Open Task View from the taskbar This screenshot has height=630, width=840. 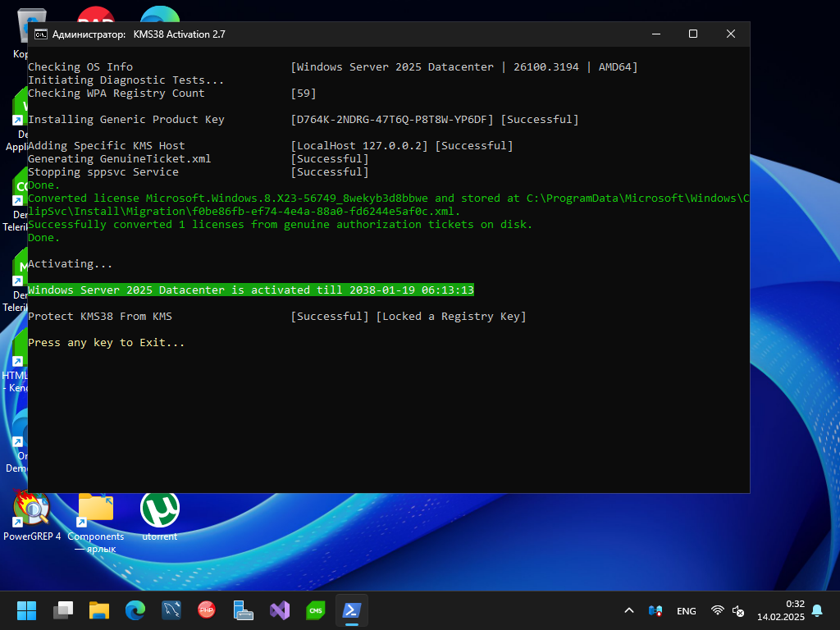pos(63,610)
